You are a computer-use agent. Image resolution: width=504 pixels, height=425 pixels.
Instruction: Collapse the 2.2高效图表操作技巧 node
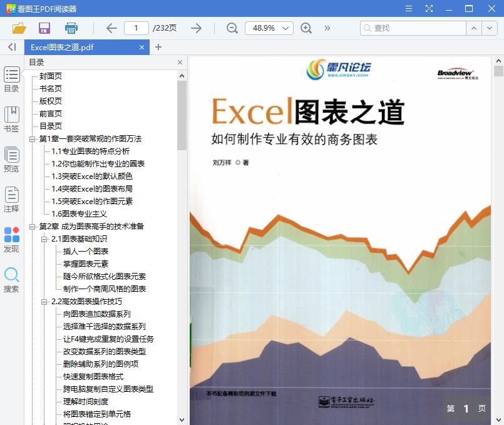pos(44,302)
